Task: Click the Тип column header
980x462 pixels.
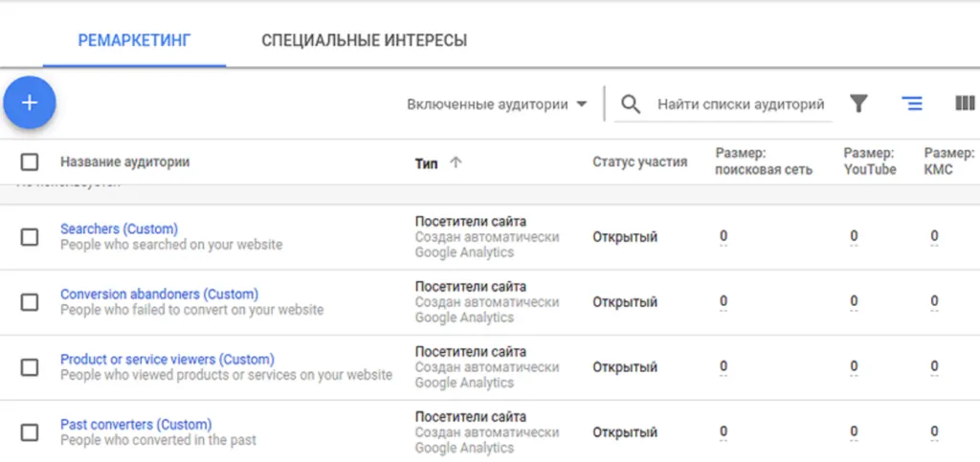Action: pyautogui.click(x=426, y=163)
